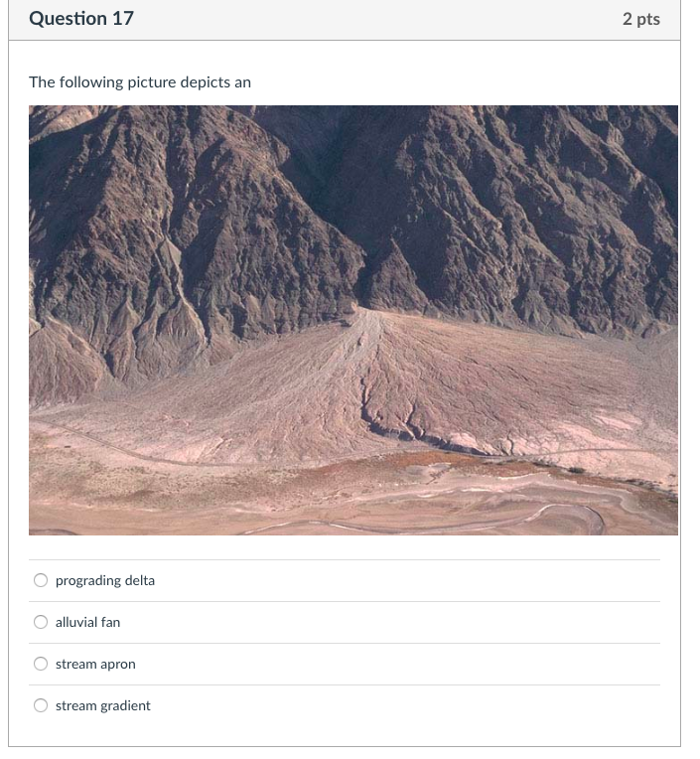Click the 'stream gradient' answer label

click(x=103, y=705)
